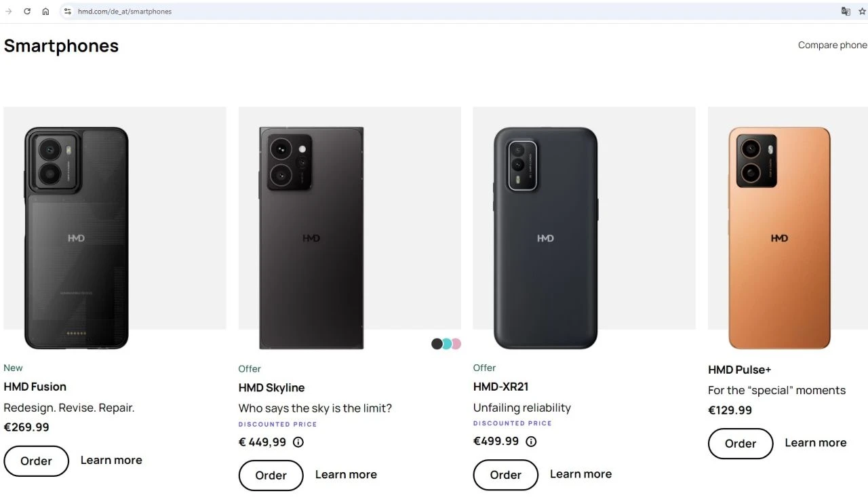Order the HMD-XR21
Image resolution: width=868 pixels, height=504 pixels.
(x=505, y=475)
